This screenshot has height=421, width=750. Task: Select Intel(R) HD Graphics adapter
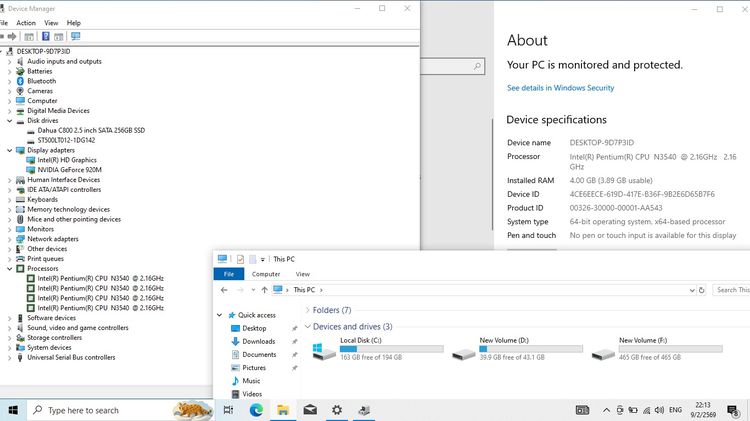pyautogui.click(x=67, y=160)
